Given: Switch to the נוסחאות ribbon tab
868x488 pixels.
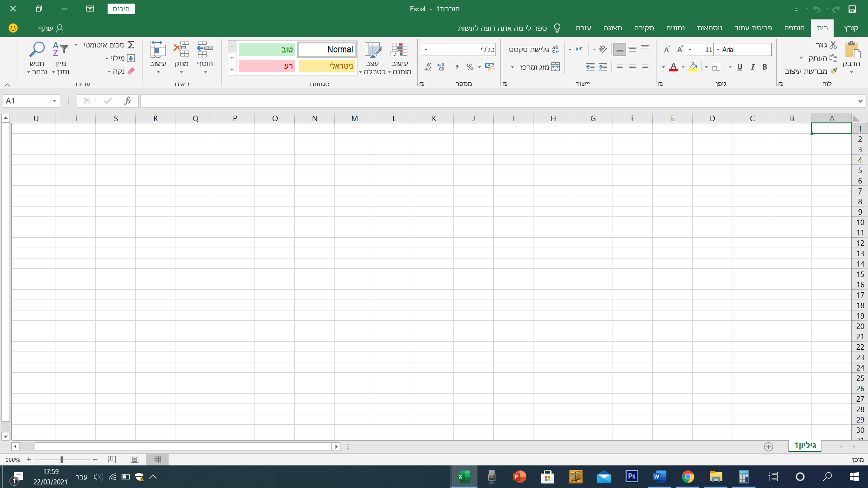Looking at the screenshot, I should pos(709,28).
